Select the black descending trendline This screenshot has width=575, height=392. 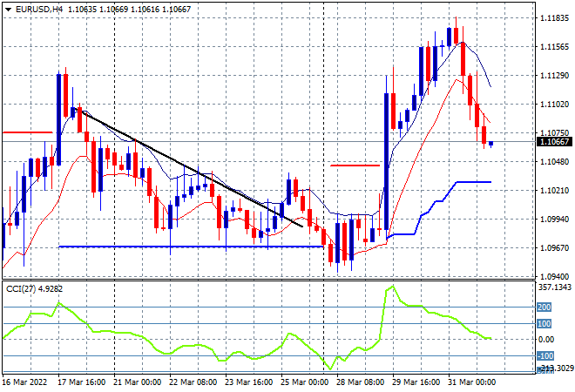tap(187, 167)
